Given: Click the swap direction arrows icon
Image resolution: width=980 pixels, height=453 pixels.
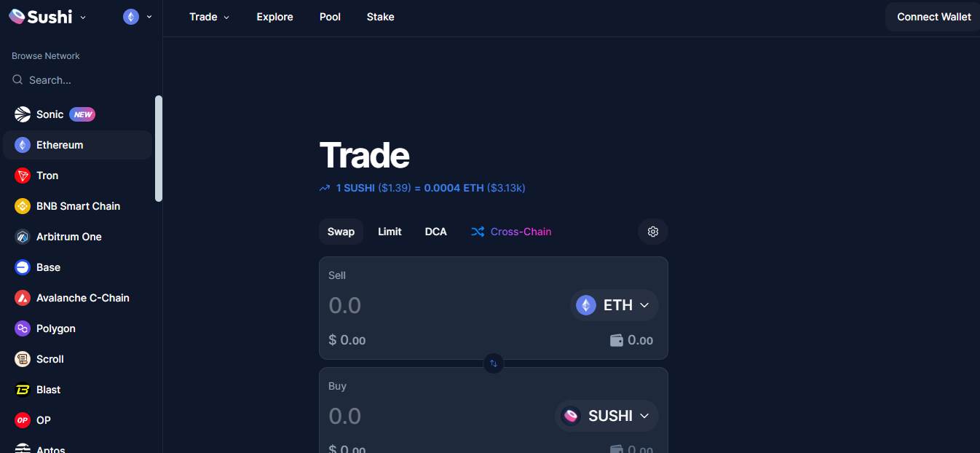Looking at the screenshot, I should tap(494, 363).
